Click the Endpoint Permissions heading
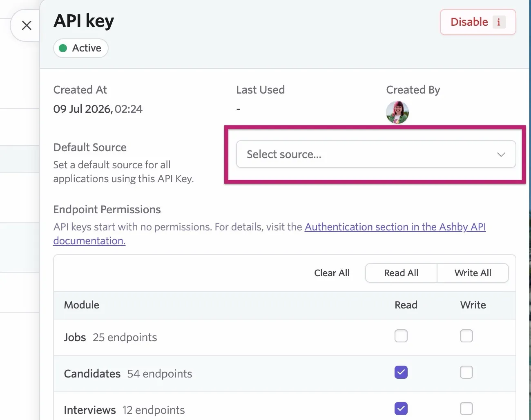The image size is (531, 420). tap(107, 210)
